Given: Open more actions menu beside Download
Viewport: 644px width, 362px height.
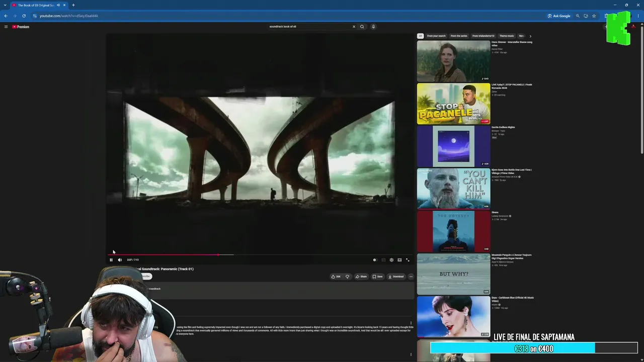Looking at the screenshot, I should click(x=411, y=277).
